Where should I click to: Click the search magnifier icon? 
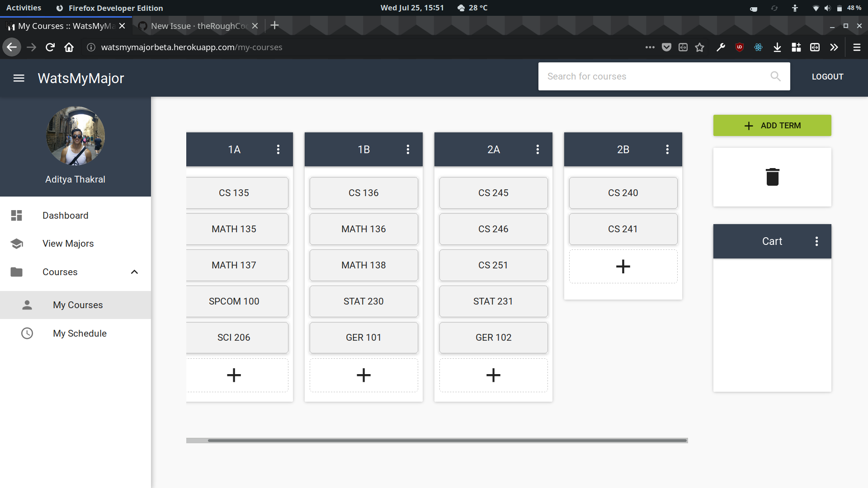pos(775,76)
